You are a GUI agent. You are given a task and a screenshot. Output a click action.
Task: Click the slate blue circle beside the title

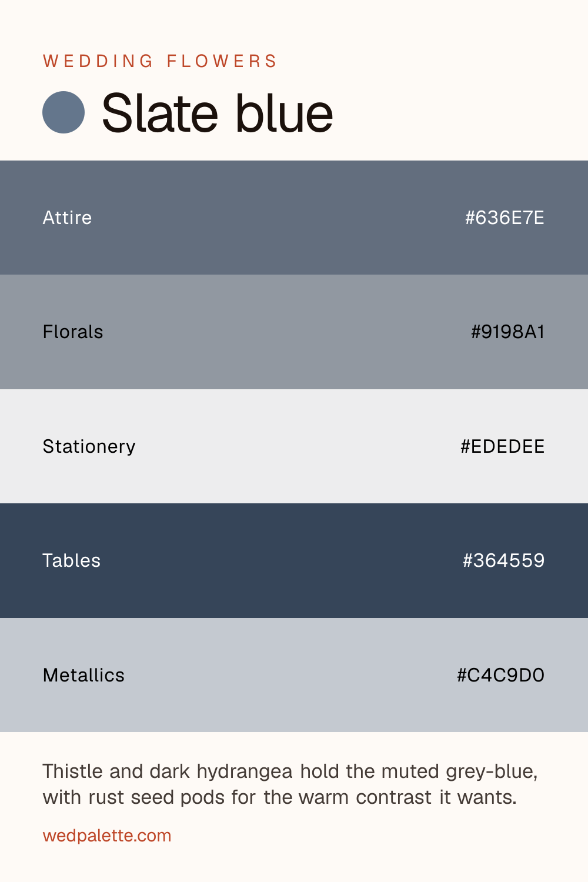coord(64,112)
